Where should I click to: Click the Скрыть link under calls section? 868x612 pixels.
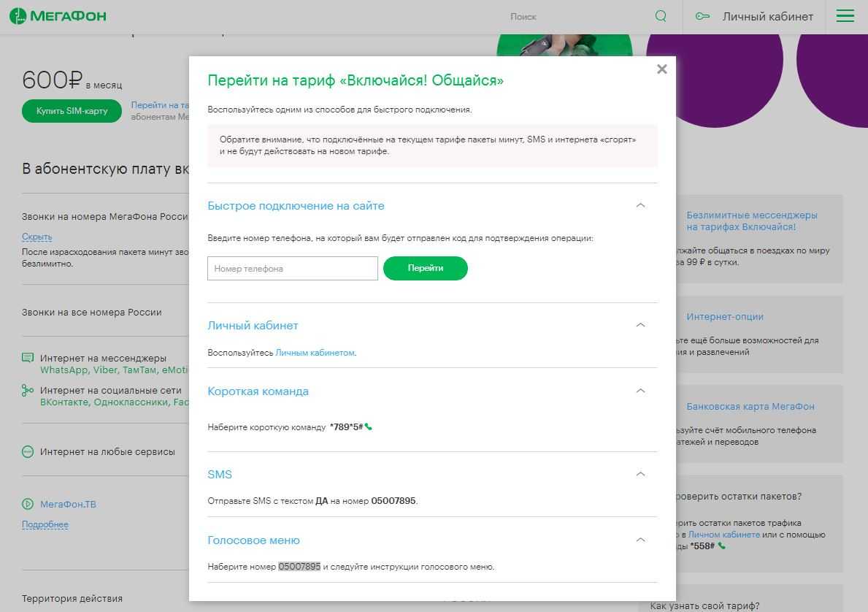(37, 237)
